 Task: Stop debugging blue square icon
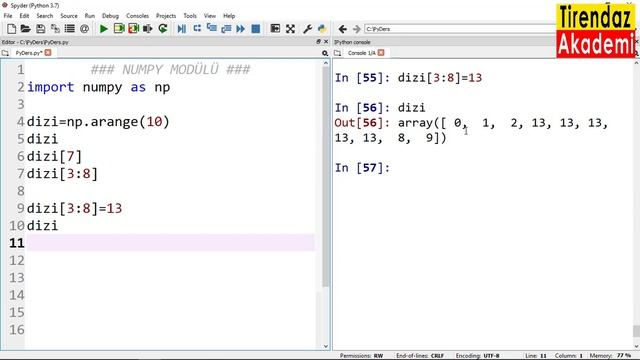[x=256, y=29]
